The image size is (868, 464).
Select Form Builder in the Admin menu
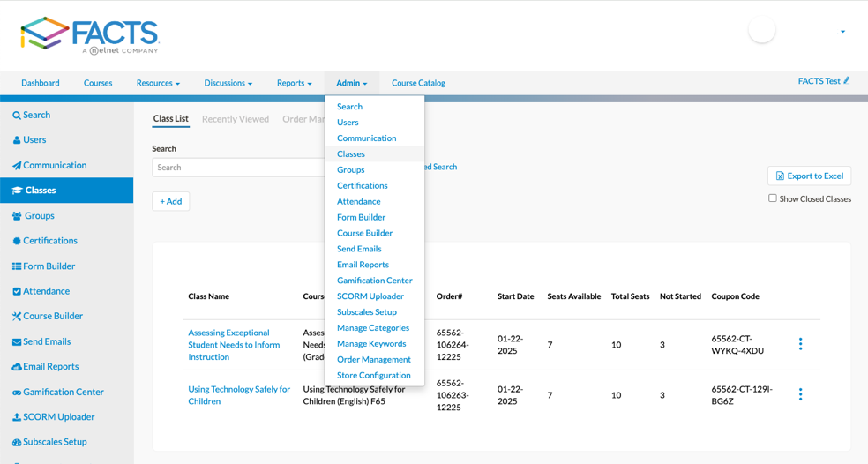[x=361, y=217]
